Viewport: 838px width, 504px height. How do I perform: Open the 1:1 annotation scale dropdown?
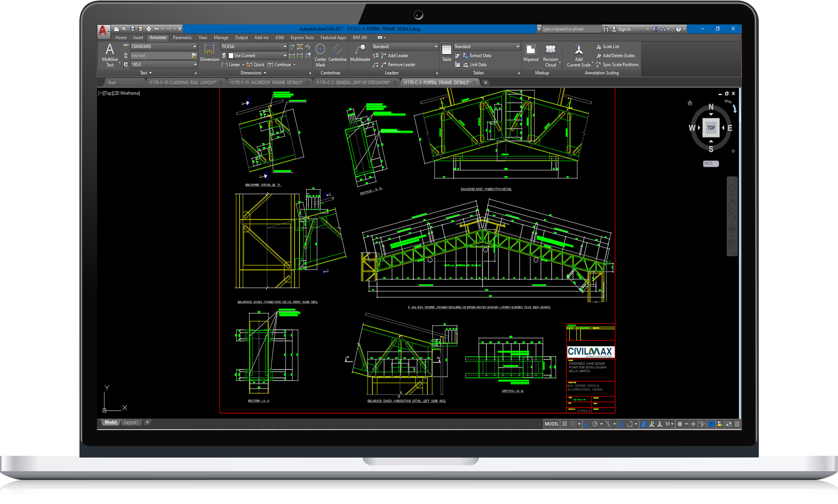(669, 424)
